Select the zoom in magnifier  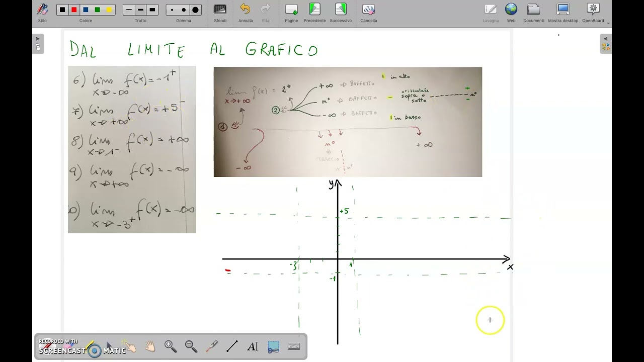pos(171,346)
